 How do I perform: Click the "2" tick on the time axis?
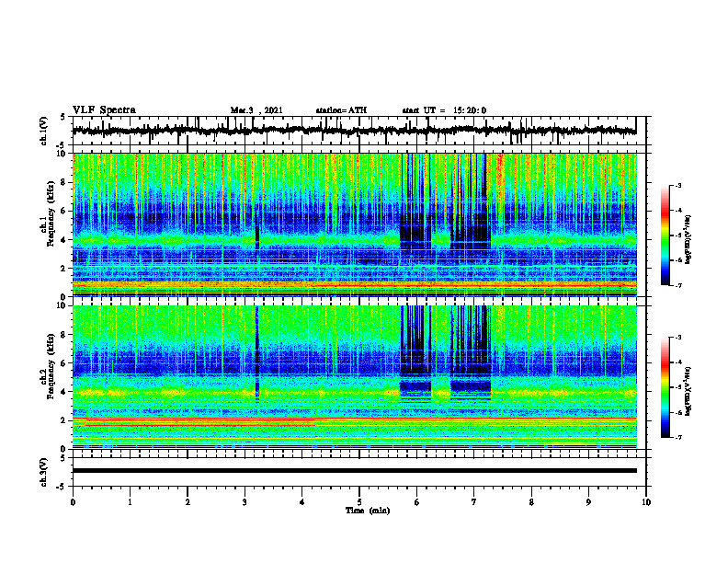188,502
